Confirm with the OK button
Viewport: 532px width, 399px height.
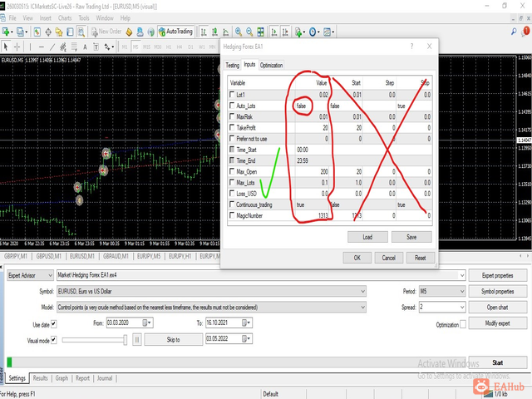click(357, 258)
